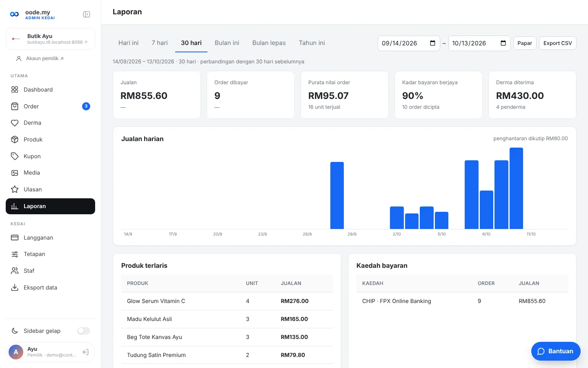Toggle the Sidebar gelap dark mode switch
This screenshot has height=368, width=588.
[84, 331]
